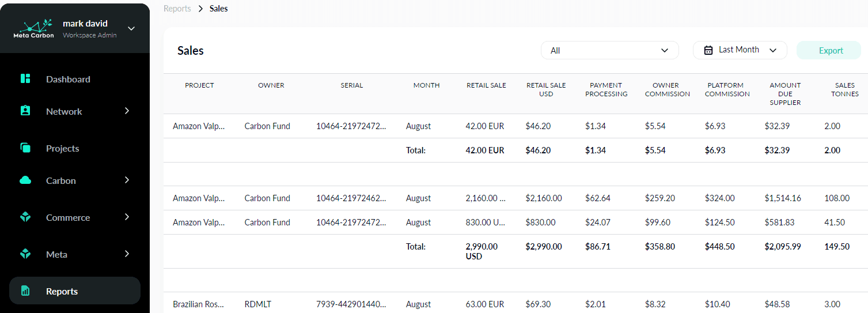868x313 pixels.
Task: Expand the Carbon submenu arrow
Action: tap(127, 180)
